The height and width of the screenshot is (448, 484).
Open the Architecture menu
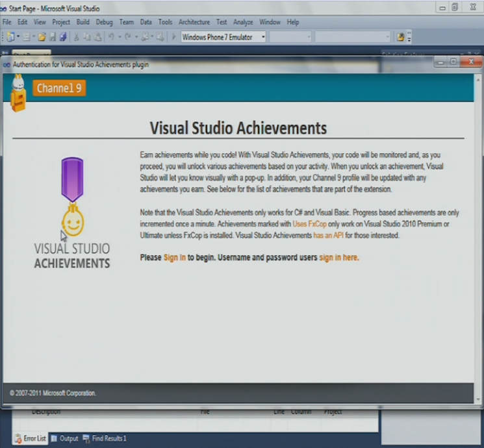(x=194, y=22)
